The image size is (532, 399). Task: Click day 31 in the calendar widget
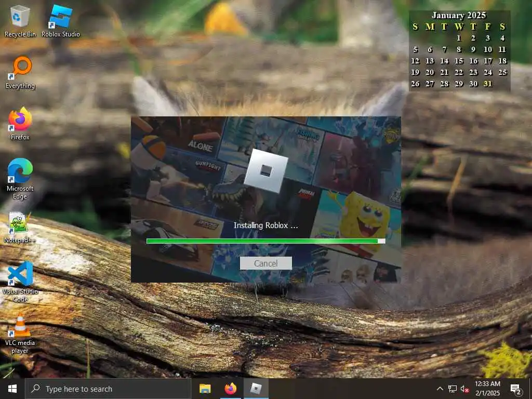pos(487,84)
